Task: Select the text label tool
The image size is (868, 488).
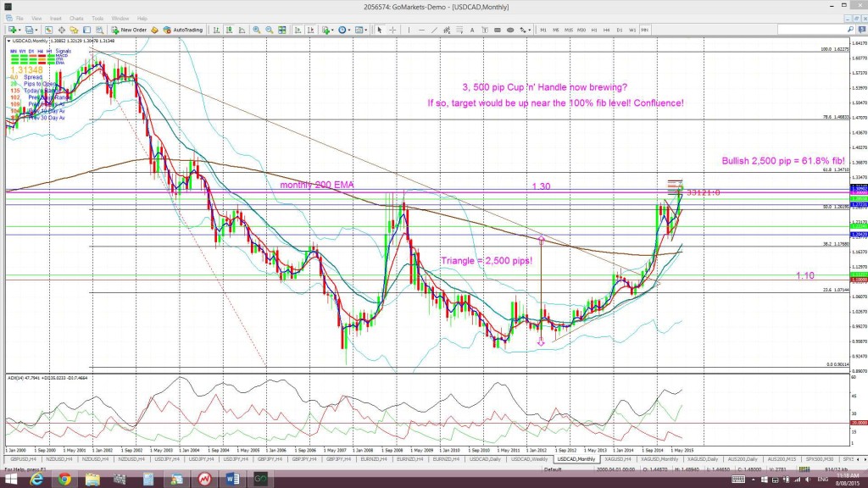Action: 485,30
